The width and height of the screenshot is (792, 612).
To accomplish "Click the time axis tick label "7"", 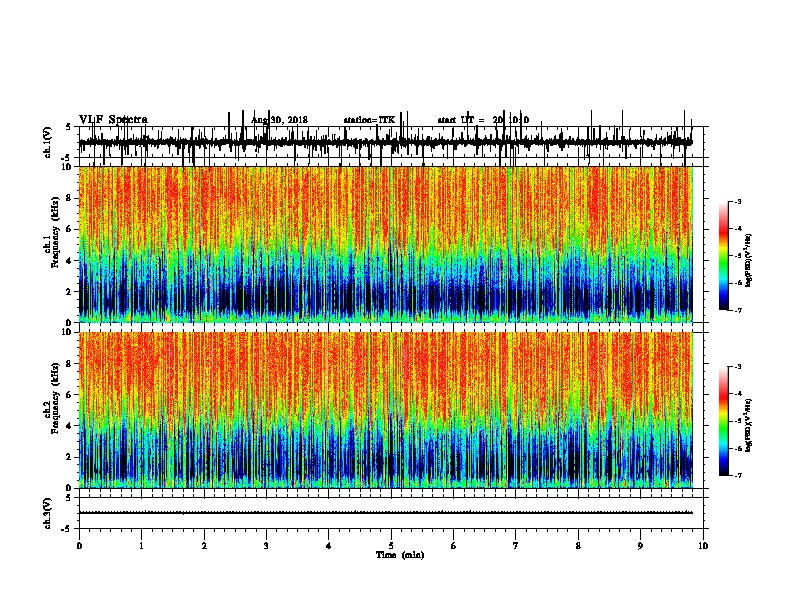I will 516,546.
